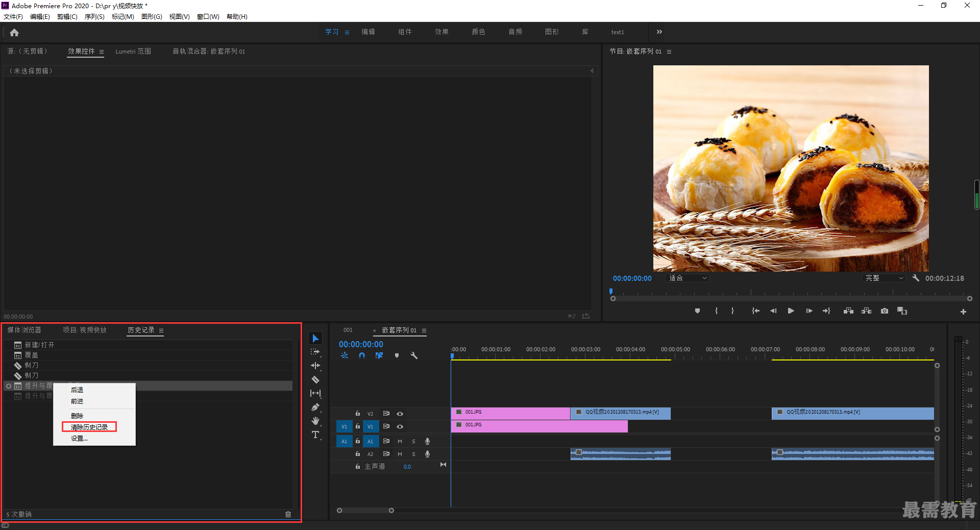Viewport: 980px width, 530px height.
Task: Choose 前进 from context menu
Action: (x=77, y=401)
